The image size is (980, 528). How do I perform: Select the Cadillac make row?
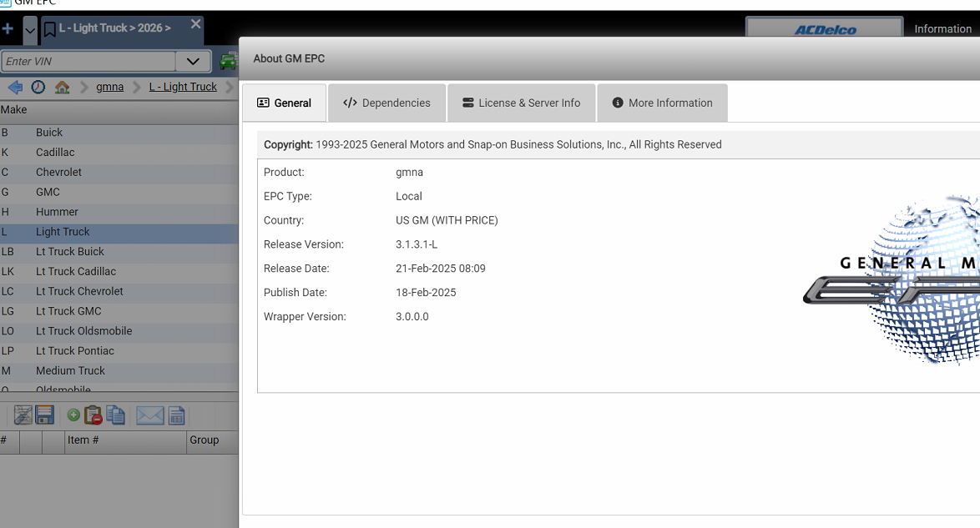coord(119,153)
